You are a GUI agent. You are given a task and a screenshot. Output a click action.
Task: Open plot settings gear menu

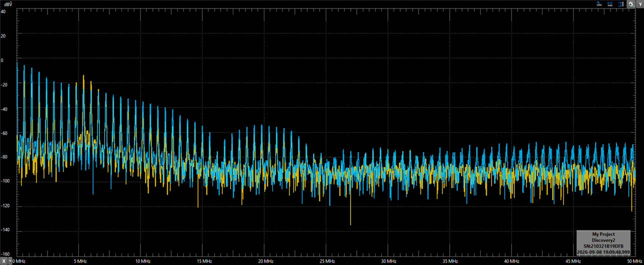(x=631, y=4)
